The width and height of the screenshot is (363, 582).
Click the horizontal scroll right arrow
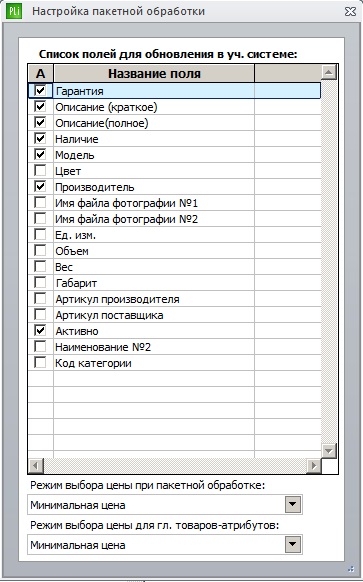314,465
